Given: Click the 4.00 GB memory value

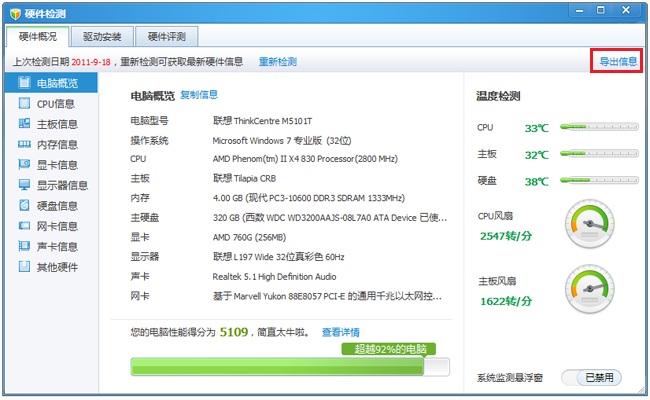Looking at the screenshot, I should (x=309, y=198).
